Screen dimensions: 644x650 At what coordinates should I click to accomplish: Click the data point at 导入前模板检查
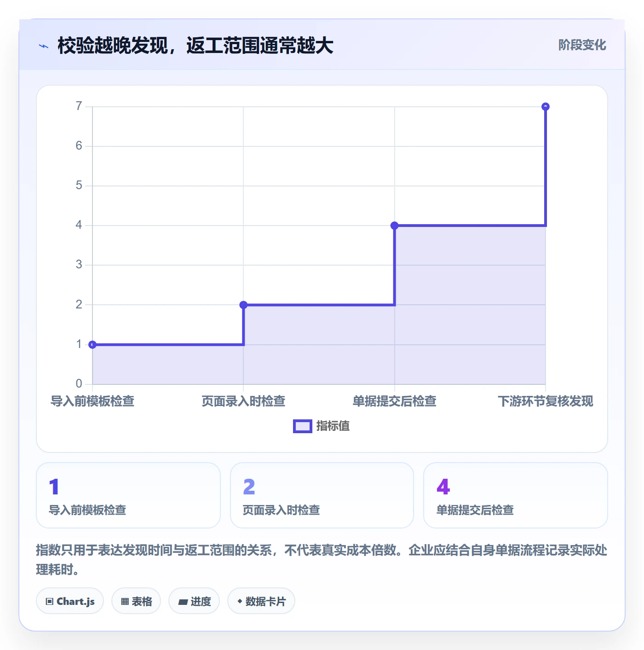tap(92, 344)
